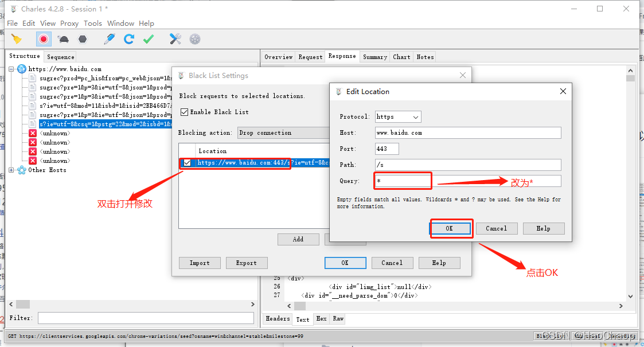
Task: Toggle the red record button
Action: coord(44,39)
